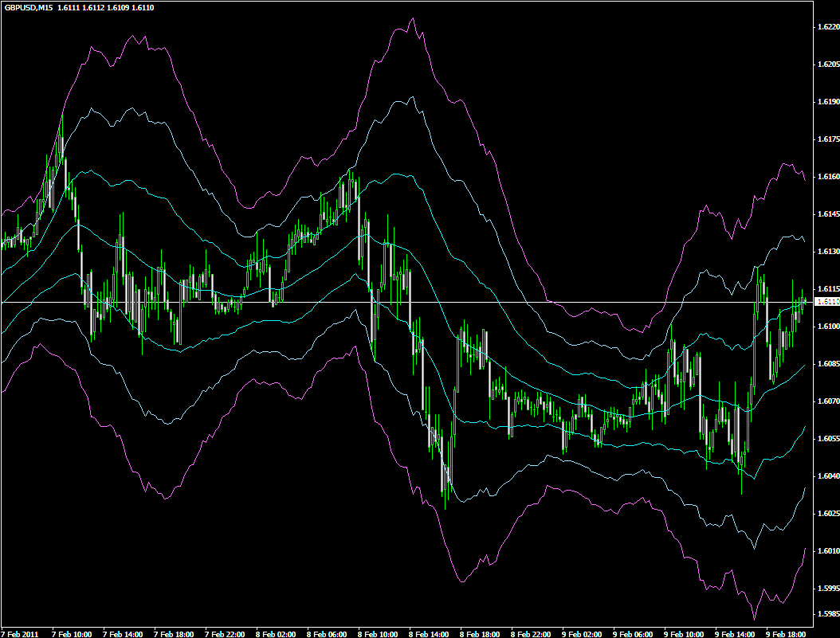Click the 1.6010 price scale label
840x638 pixels.
(x=828, y=551)
